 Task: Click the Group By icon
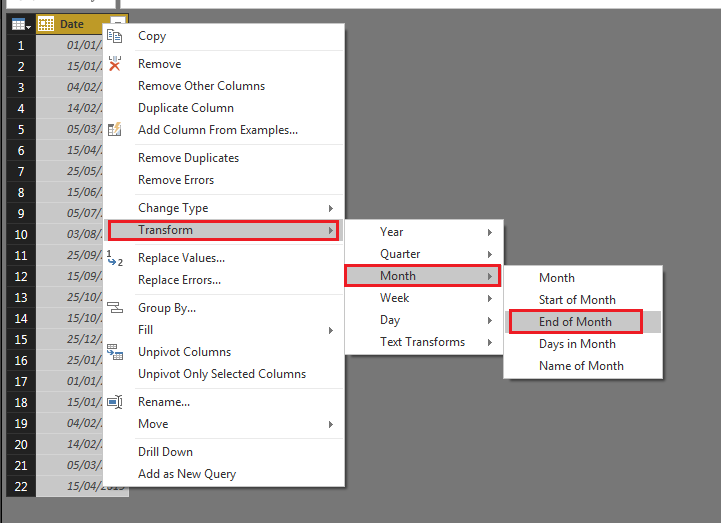(x=114, y=308)
